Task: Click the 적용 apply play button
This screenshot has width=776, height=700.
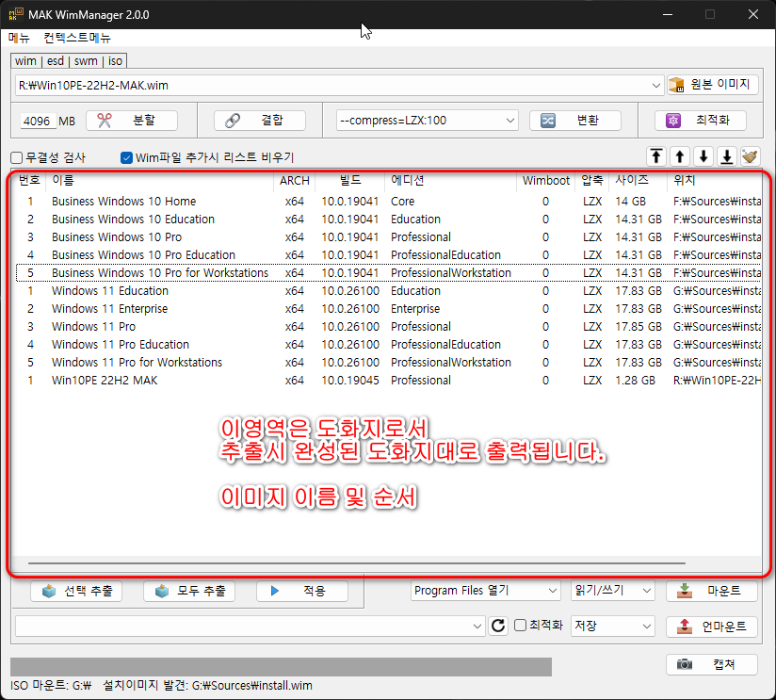Action: pos(302,591)
